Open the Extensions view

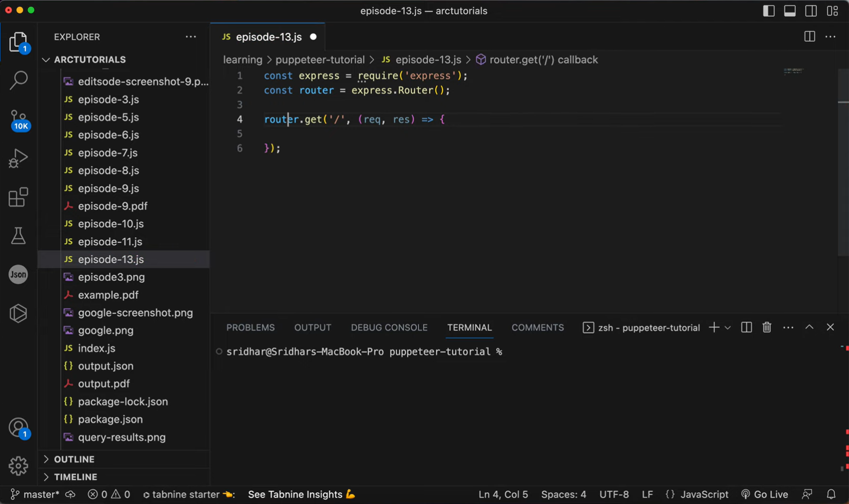[18, 197]
